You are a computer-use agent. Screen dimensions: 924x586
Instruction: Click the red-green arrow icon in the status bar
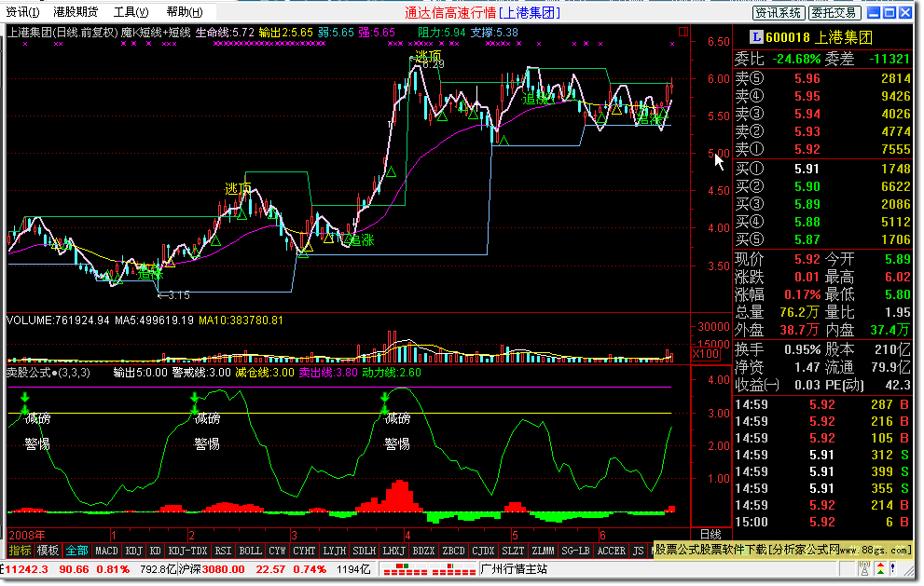coord(880,569)
